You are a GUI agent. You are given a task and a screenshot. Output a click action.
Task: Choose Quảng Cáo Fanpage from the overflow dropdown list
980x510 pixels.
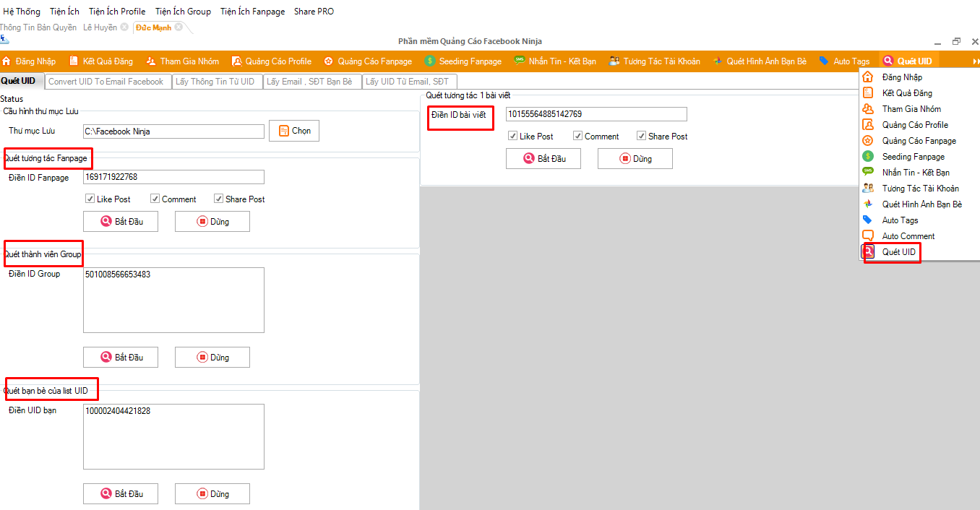point(919,141)
